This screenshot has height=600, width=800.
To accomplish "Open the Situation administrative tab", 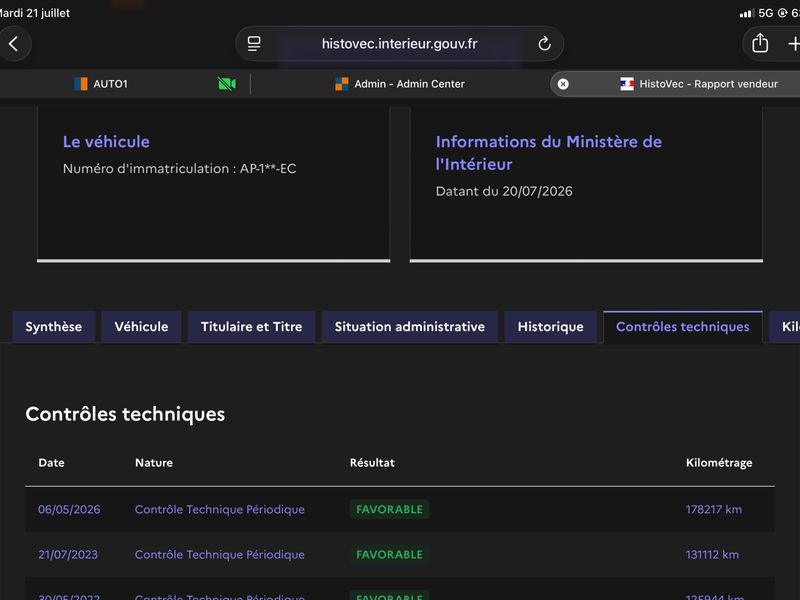I will click(x=410, y=327).
